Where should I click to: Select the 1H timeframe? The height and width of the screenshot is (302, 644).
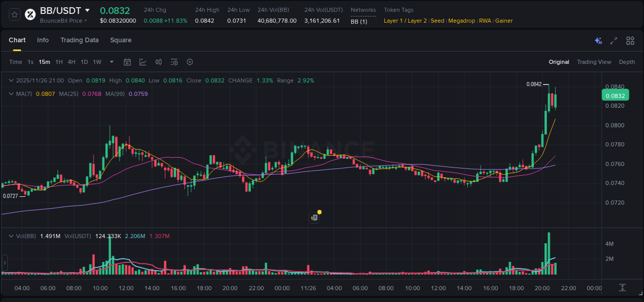tap(60, 62)
